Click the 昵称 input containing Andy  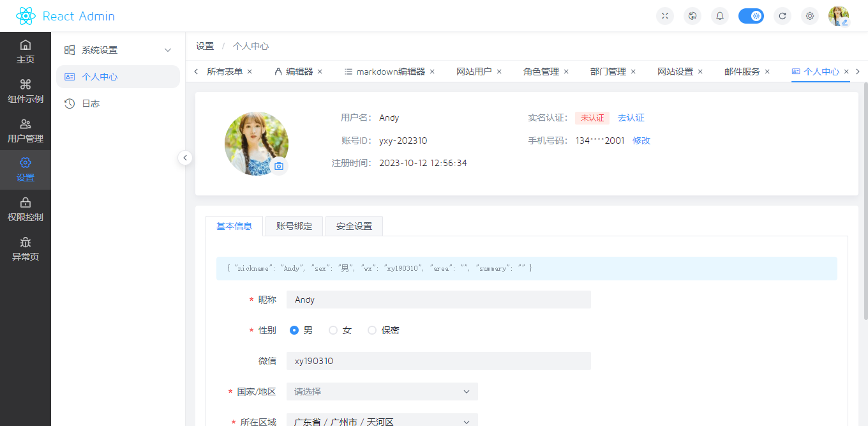[x=438, y=300]
